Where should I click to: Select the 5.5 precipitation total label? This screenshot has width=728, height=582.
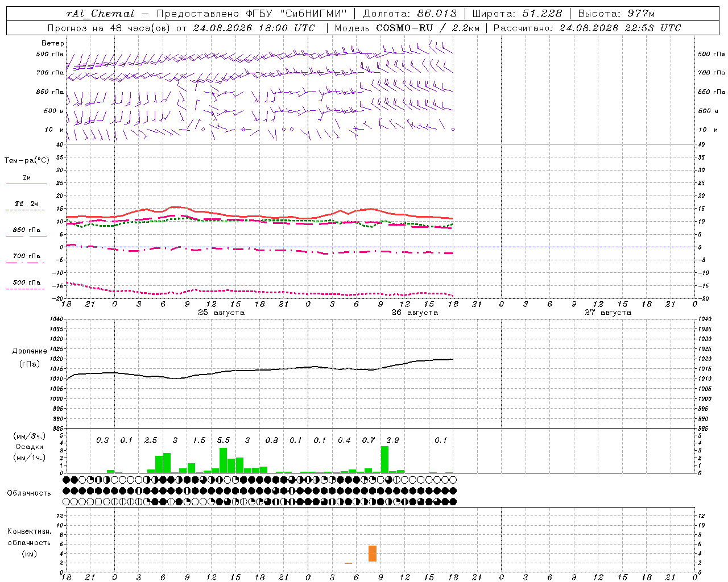tap(224, 440)
